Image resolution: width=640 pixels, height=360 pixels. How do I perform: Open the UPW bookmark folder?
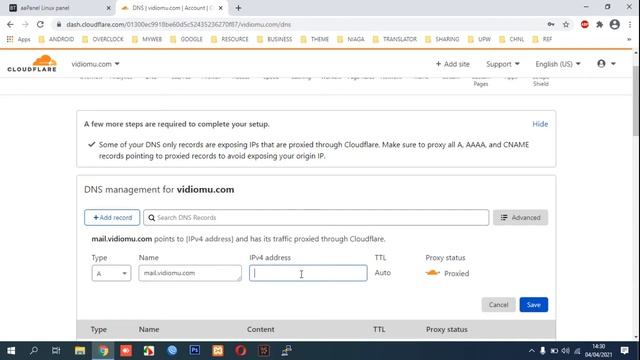[480, 39]
